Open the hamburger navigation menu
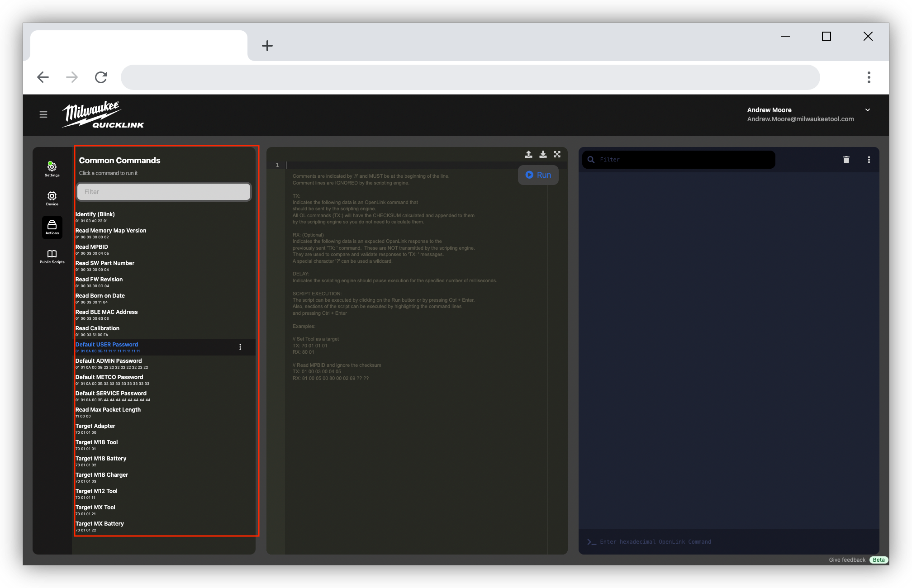 click(x=43, y=114)
